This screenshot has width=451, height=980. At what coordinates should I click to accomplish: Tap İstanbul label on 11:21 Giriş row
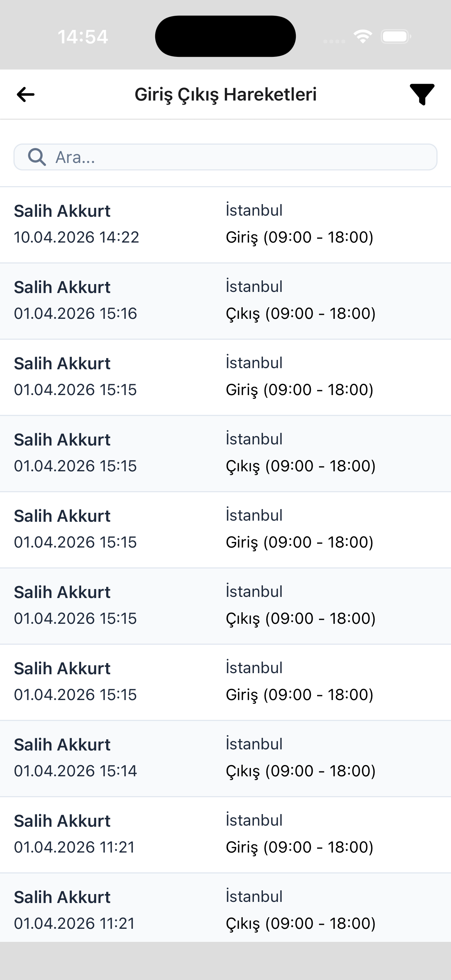tap(254, 820)
